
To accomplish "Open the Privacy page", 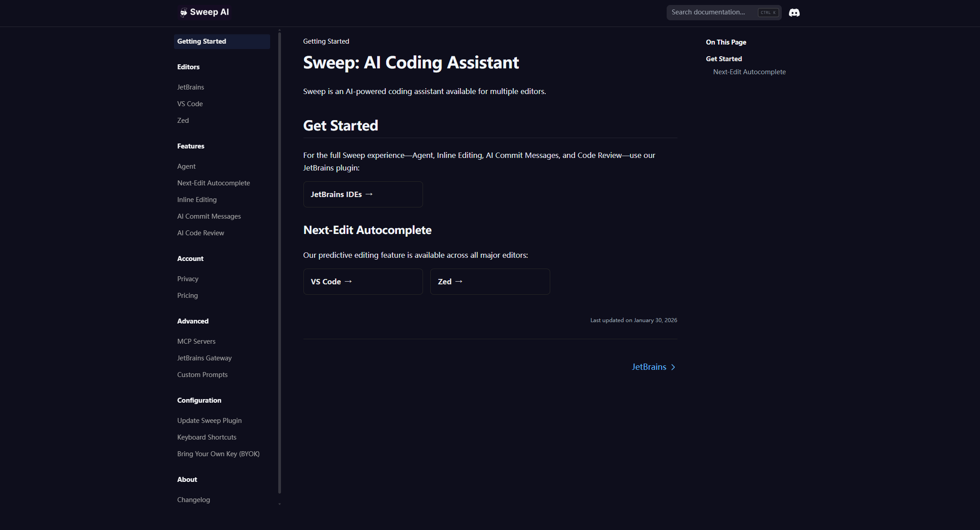I will point(188,279).
